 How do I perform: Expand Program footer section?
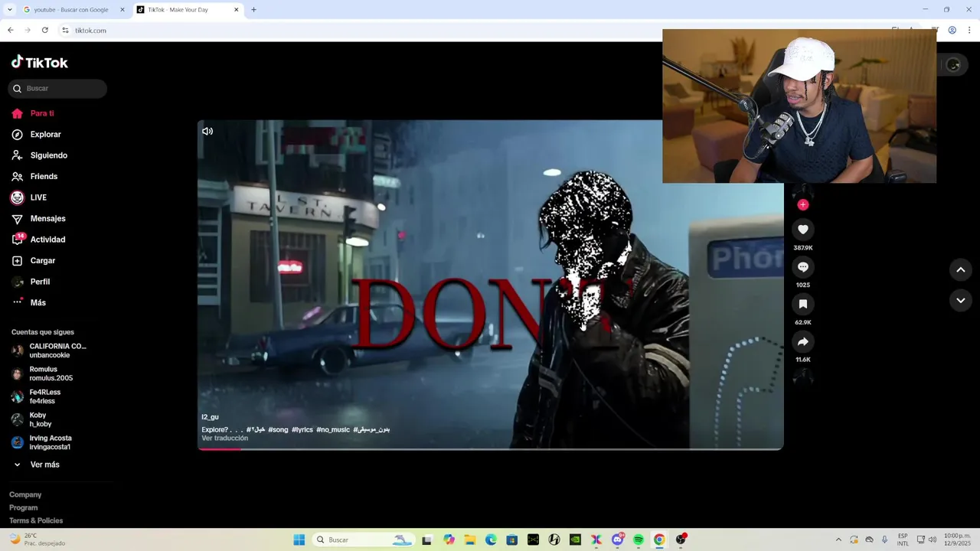pos(24,508)
